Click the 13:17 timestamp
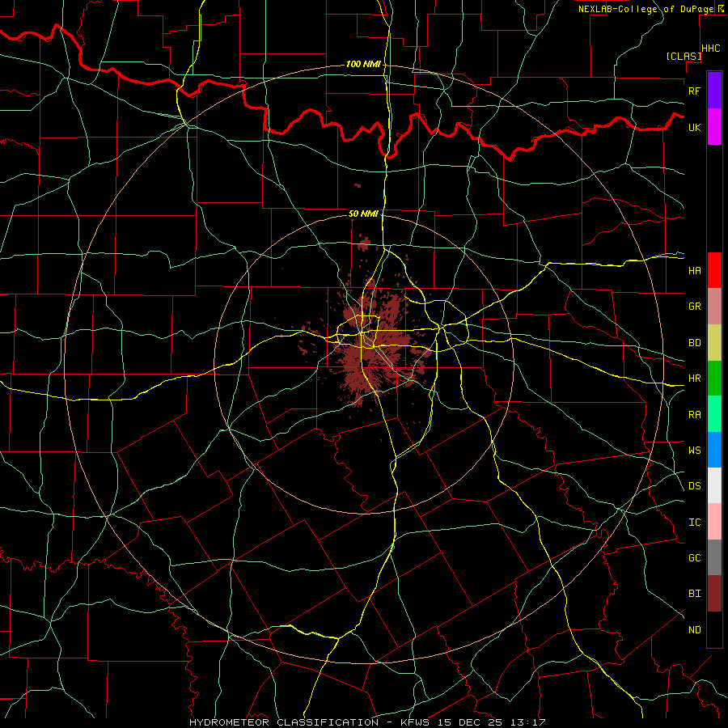 tap(529, 722)
